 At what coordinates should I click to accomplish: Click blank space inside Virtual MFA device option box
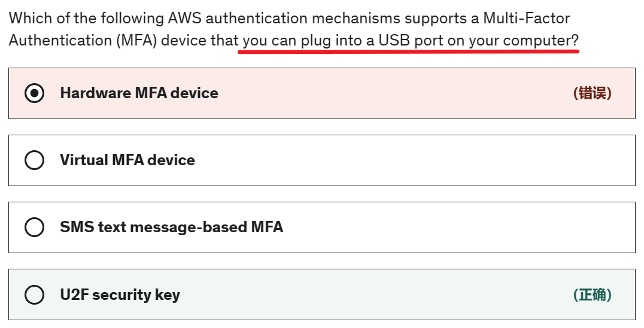point(407,160)
